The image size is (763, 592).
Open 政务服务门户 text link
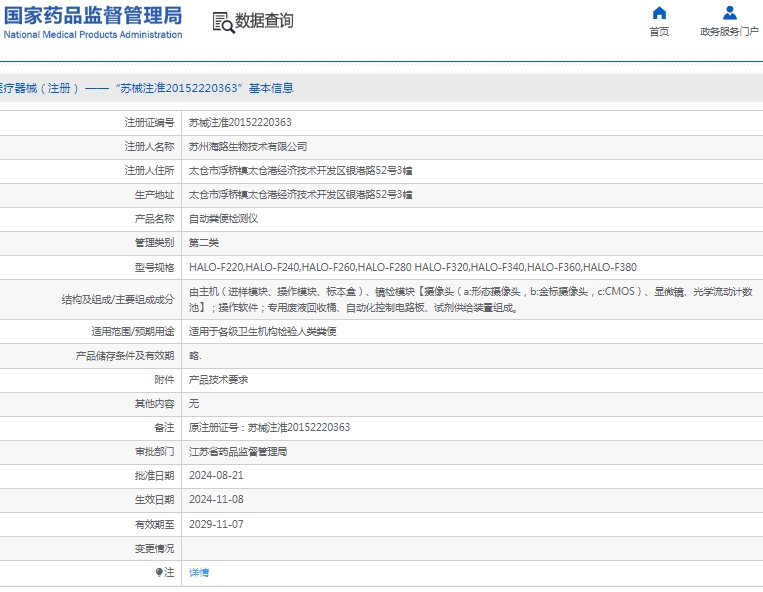[729, 32]
